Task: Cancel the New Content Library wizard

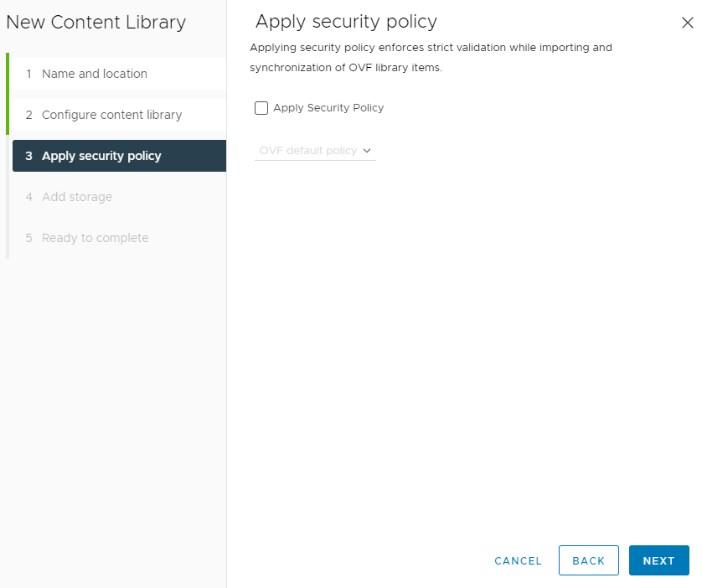Action: (x=518, y=560)
